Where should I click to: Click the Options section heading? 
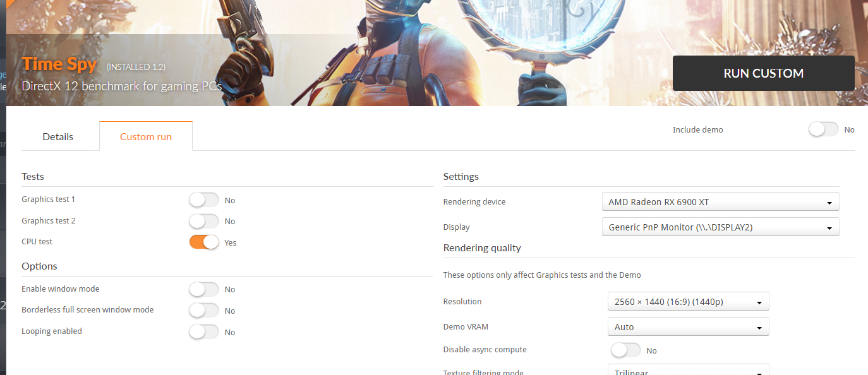point(39,266)
